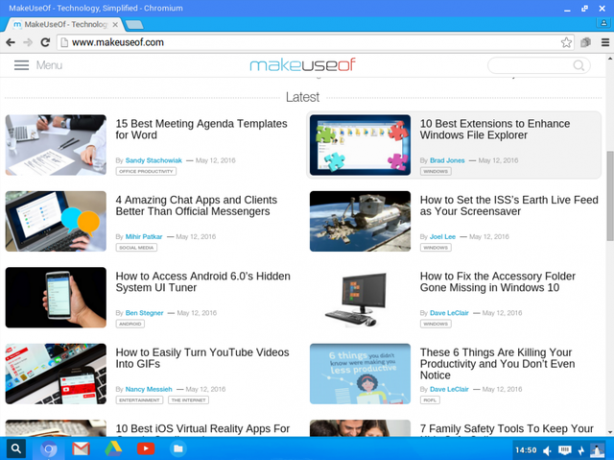
Task: Open the launcher search icon on shelf
Action: pos(16,449)
